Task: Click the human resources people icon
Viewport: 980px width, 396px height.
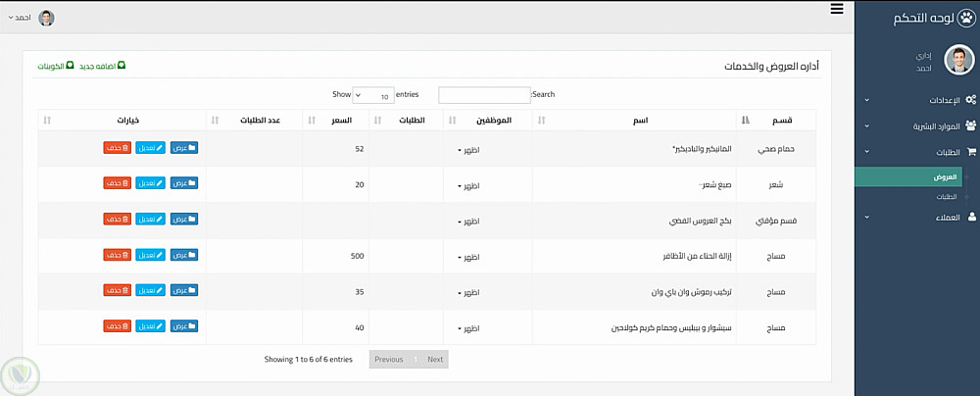Action: coord(970,125)
